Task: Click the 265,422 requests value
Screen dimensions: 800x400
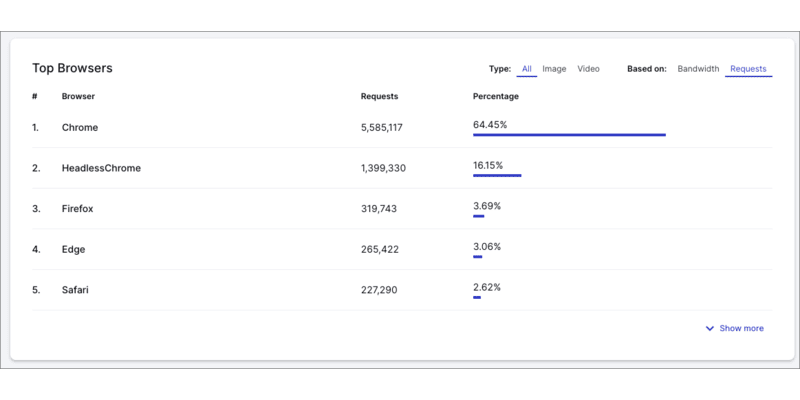Action: pos(380,249)
